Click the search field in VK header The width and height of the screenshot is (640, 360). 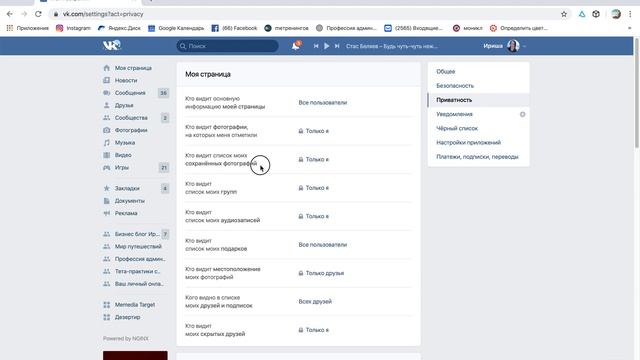(x=227, y=46)
